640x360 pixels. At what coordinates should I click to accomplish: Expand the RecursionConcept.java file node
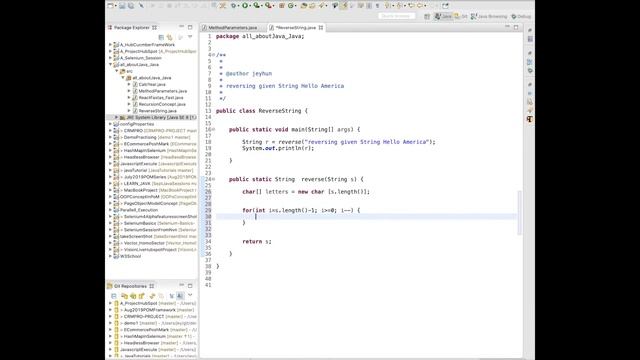point(129,104)
